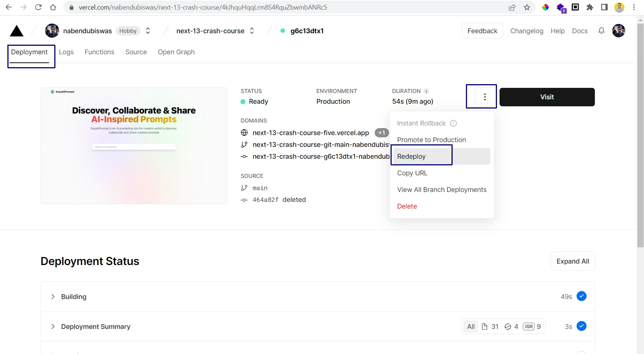The height and width of the screenshot is (354, 644).
Task: Reload the page
Action: coord(38,7)
